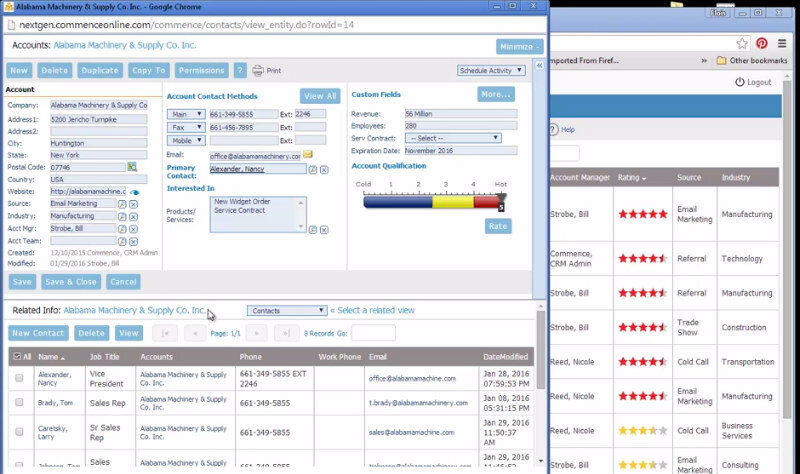Sort the list by the Rating column
This screenshot has height=474, width=800.
pyautogui.click(x=633, y=178)
